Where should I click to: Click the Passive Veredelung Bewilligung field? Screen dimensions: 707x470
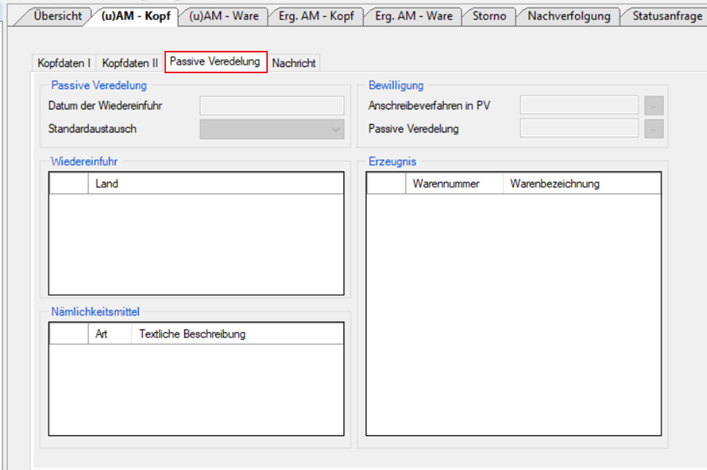(x=579, y=129)
